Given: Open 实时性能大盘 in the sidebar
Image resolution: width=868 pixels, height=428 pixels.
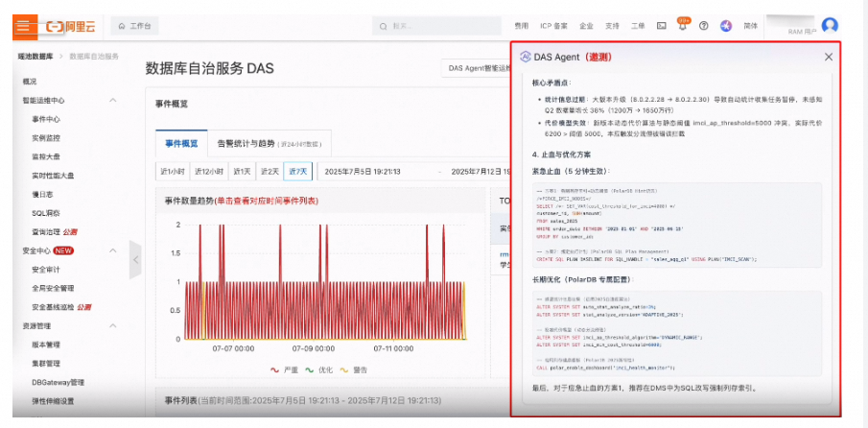Looking at the screenshot, I should tap(53, 176).
